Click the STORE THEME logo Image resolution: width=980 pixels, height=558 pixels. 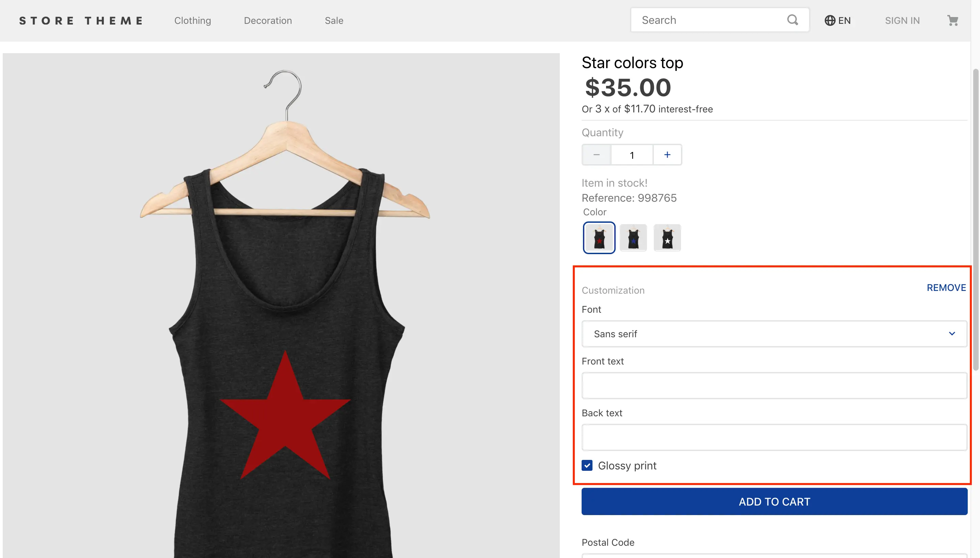81,21
